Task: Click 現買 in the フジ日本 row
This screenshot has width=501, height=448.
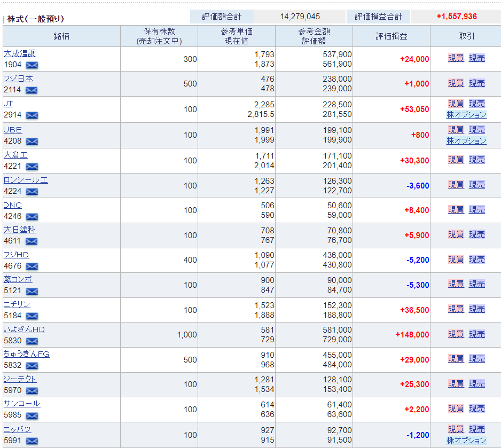Action: (x=456, y=83)
